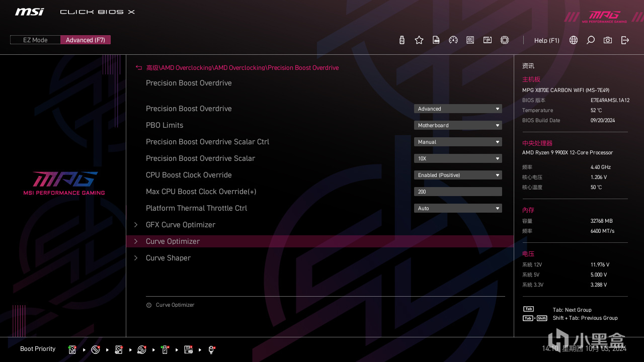Click the Max CPU Boost Clock Override value field
The height and width of the screenshot is (362, 644).
[x=458, y=192]
